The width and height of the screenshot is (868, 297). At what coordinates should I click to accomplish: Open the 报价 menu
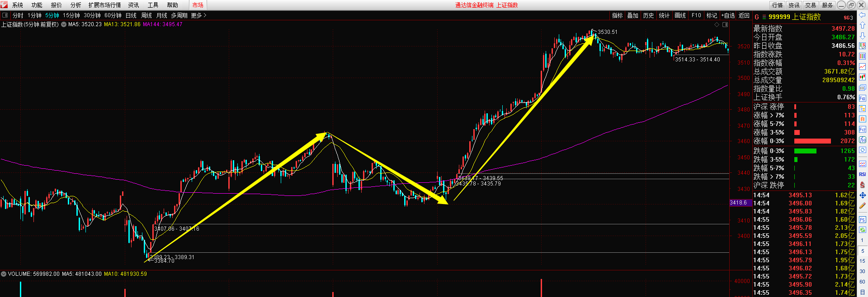point(57,5)
